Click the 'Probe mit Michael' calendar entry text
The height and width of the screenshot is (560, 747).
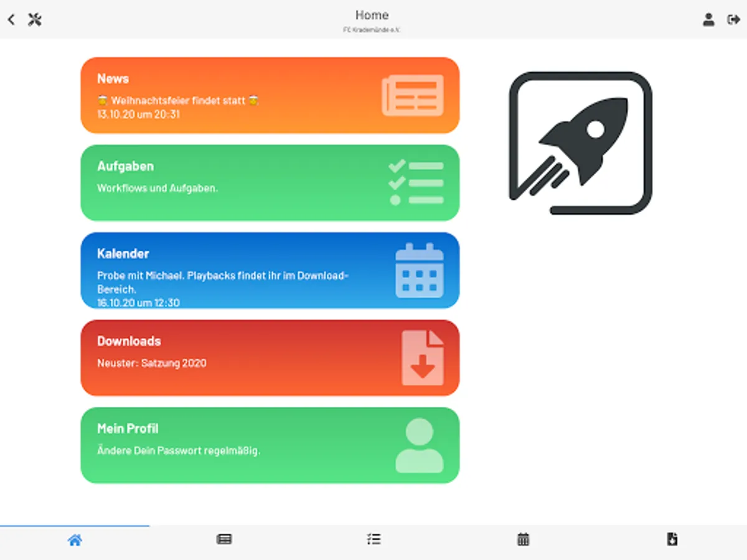(224, 282)
